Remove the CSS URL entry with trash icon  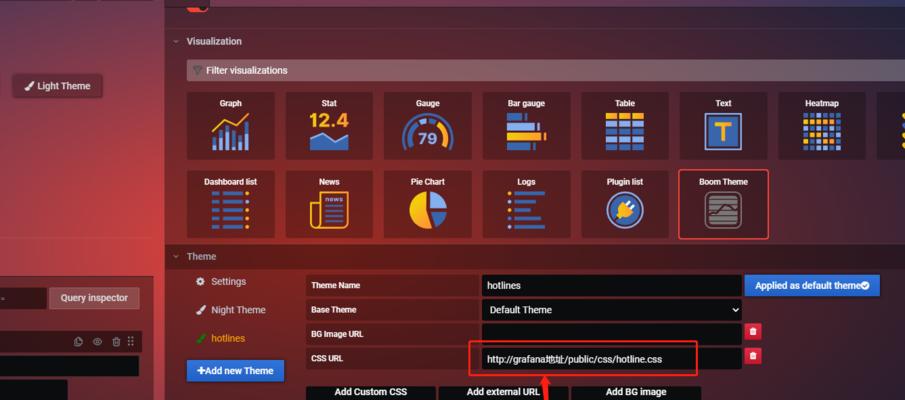click(753, 356)
